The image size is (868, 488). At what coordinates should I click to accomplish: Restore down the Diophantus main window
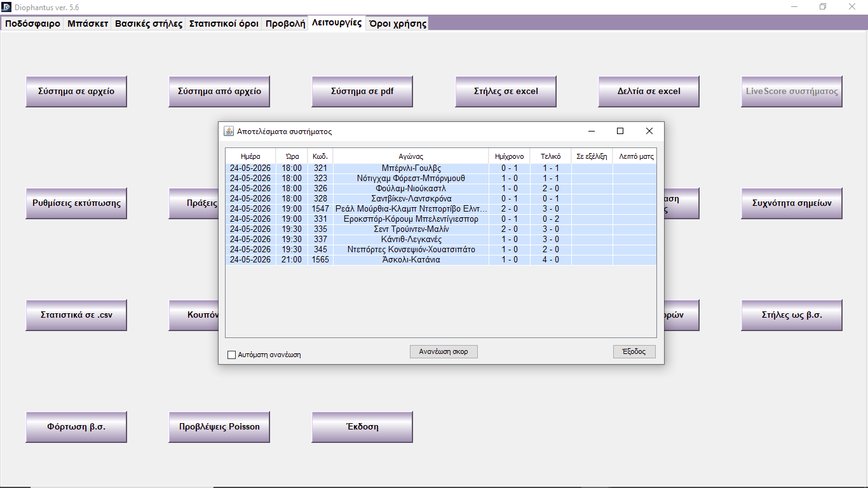[824, 6]
